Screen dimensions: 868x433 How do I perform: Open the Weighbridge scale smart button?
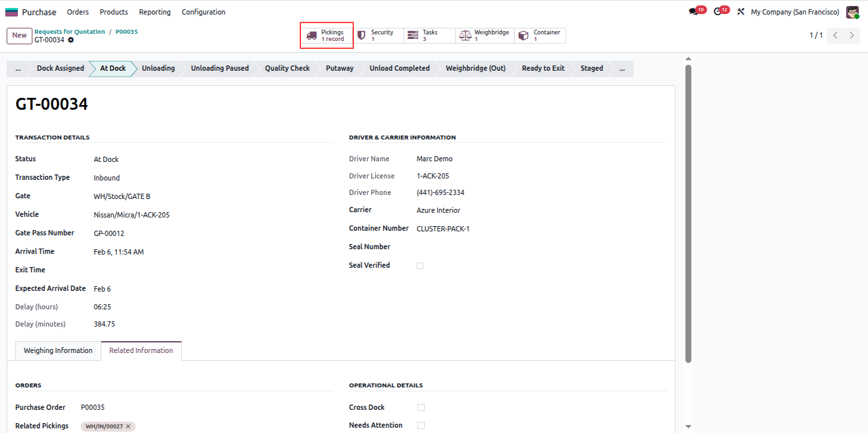pyautogui.click(x=485, y=36)
